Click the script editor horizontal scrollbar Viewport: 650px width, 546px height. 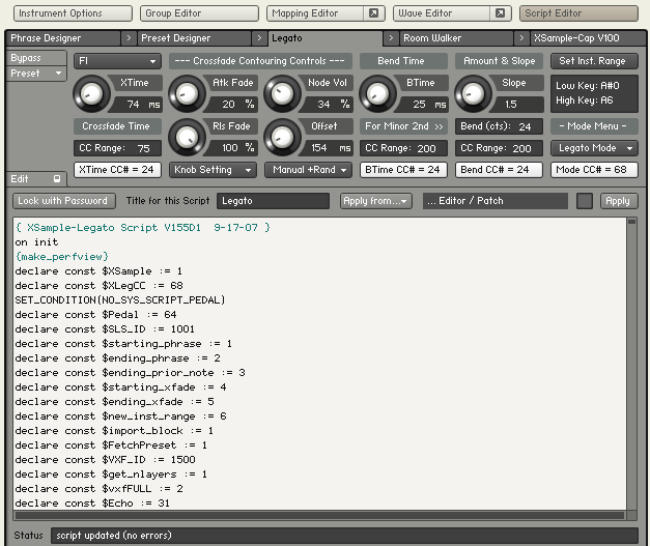pyautogui.click(x=320, y=515)
